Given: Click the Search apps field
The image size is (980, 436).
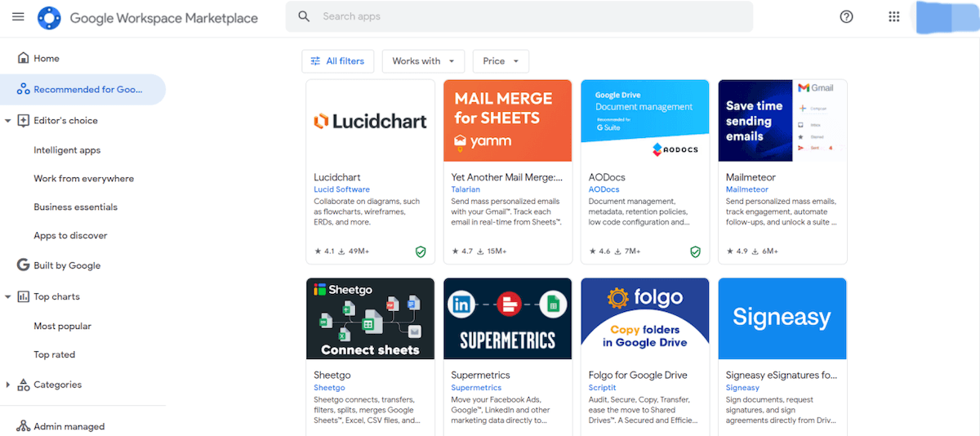Looking at the screenshot, I should point(519,16).
